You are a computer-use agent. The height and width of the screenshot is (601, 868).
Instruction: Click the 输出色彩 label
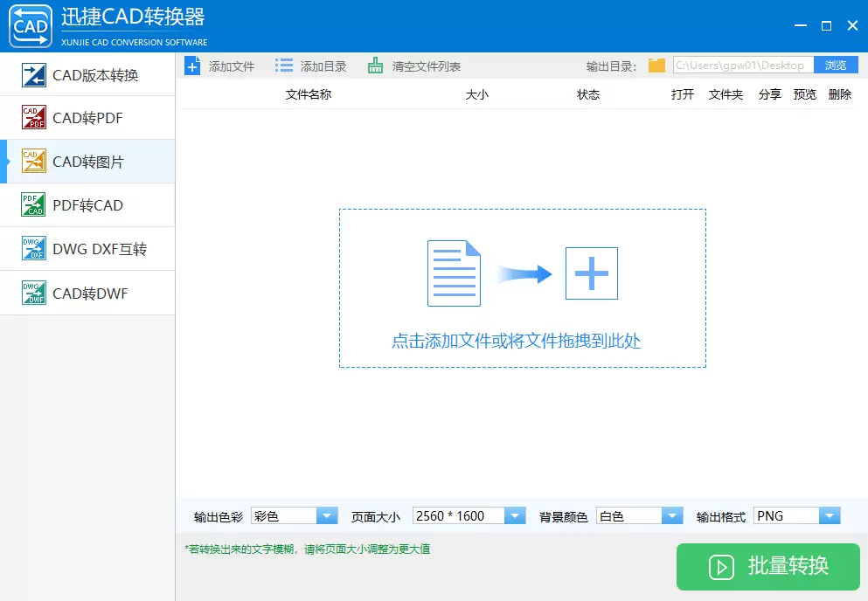[219, 517]
